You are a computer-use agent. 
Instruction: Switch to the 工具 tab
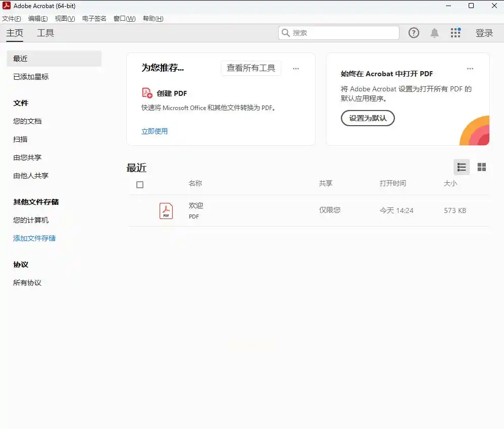pos(45,33)
